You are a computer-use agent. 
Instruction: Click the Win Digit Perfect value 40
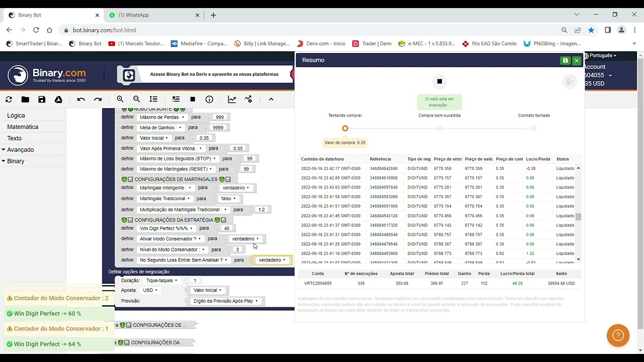coord(226,228)
